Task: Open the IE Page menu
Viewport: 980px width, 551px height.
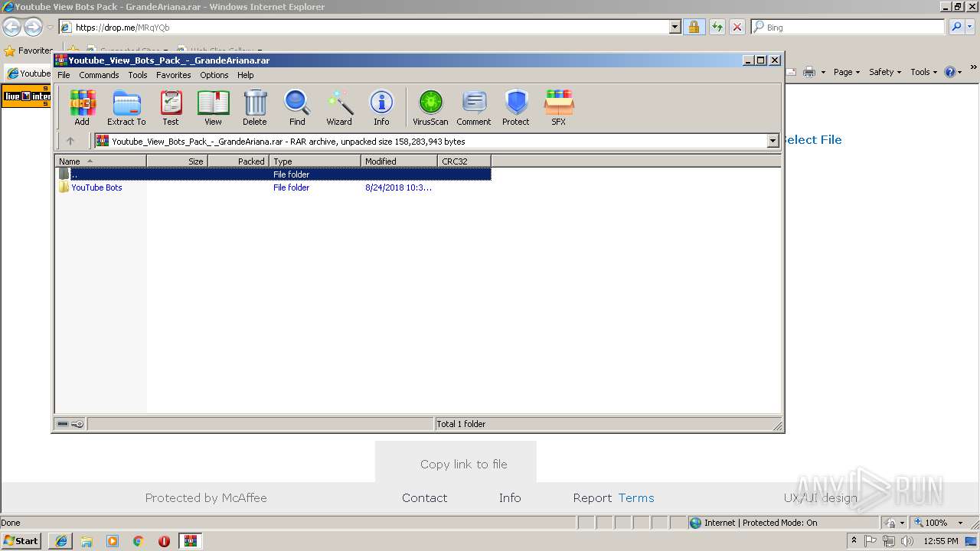Action: pos(847,72)
